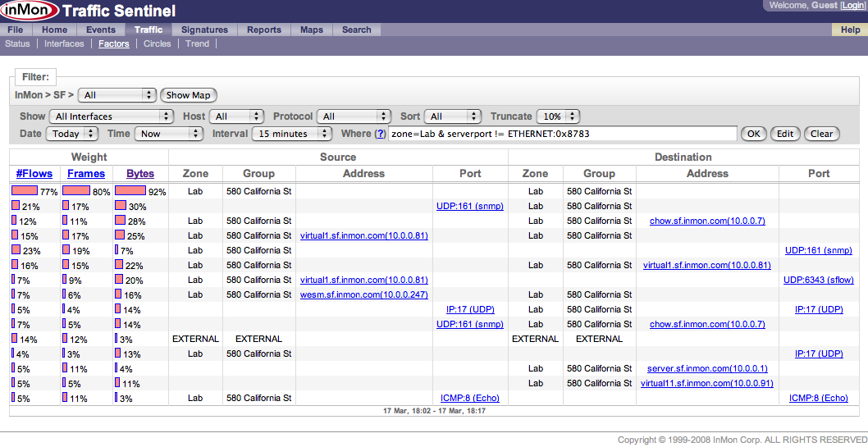Open the Reports tab
Image resolution: width=868 pixels, height=447 pixels.
264,30
